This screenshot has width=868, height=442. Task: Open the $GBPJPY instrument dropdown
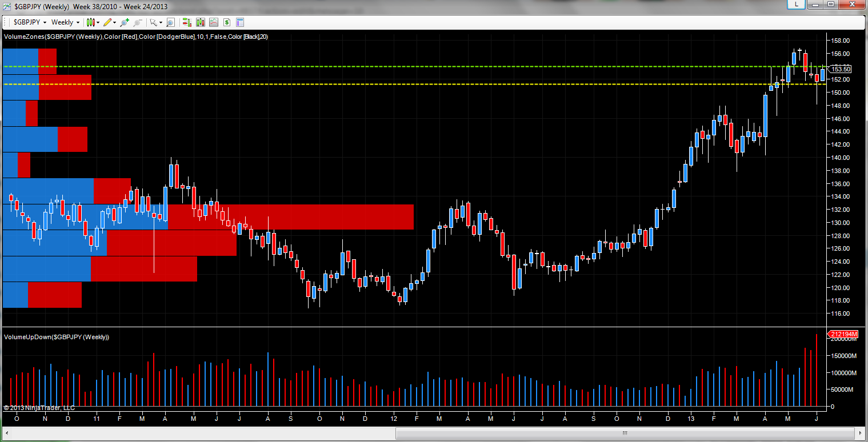tap(30, 22)
